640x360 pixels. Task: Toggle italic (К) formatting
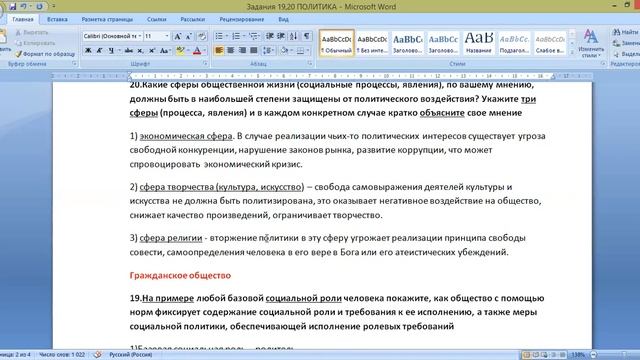[99, 51]
